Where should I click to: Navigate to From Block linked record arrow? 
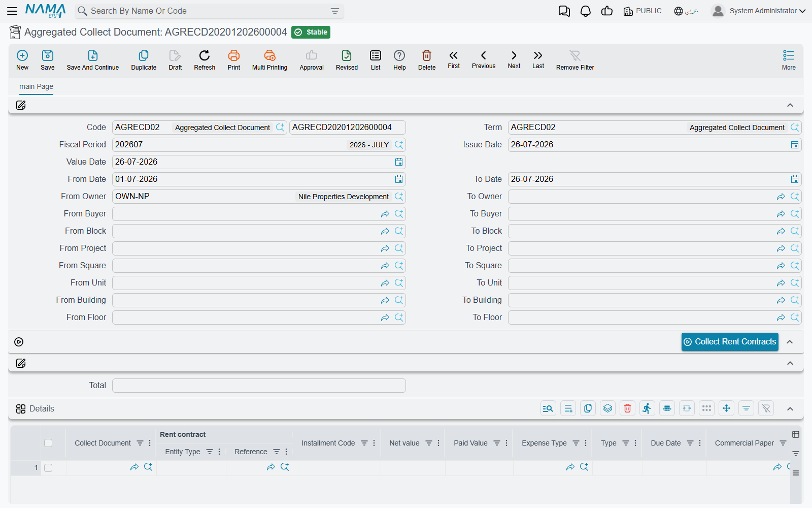[x=385, y=231]
